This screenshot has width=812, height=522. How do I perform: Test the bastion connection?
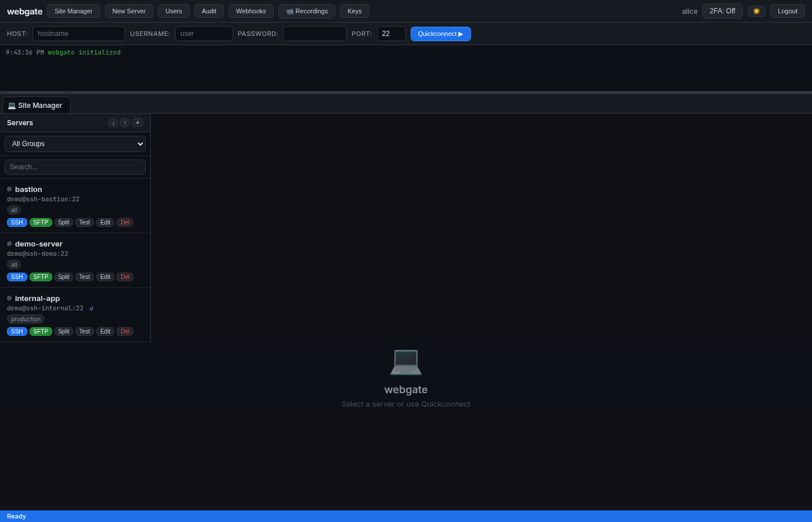(85, 223)
